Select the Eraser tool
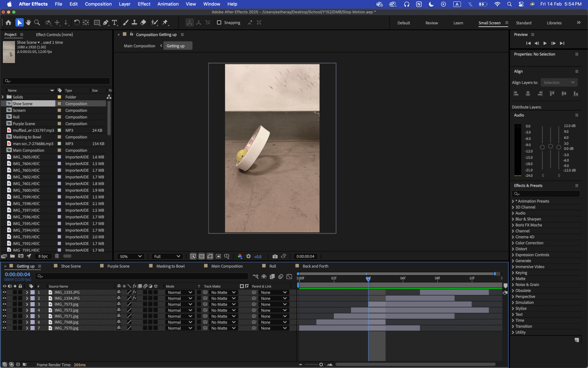This screenshot has width=588, height=368. point(143,23)
